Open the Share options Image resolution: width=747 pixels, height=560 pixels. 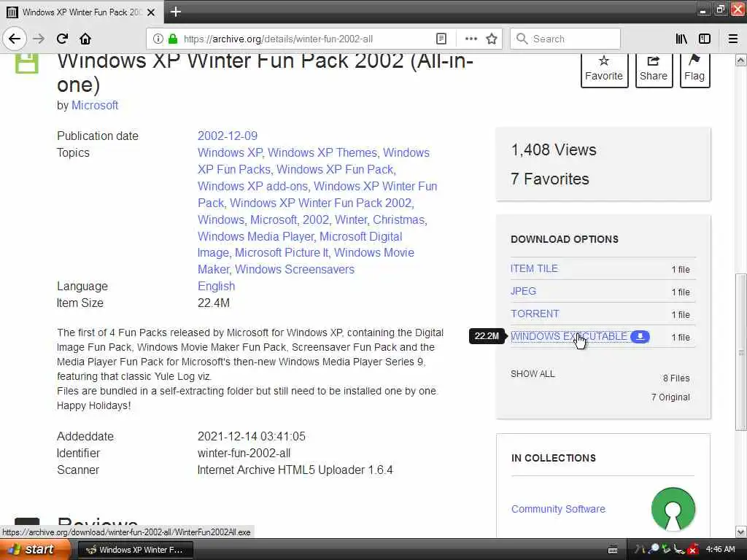click(x=654, y=69)
